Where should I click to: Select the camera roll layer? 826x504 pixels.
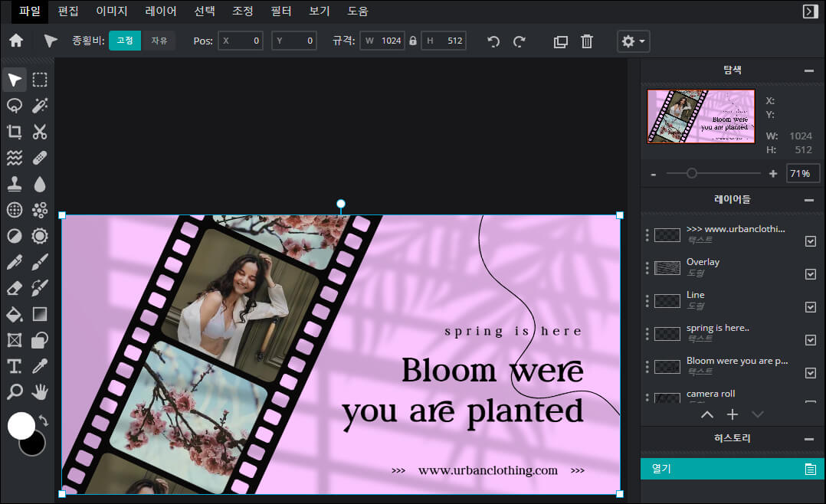(x=731, y=396)
